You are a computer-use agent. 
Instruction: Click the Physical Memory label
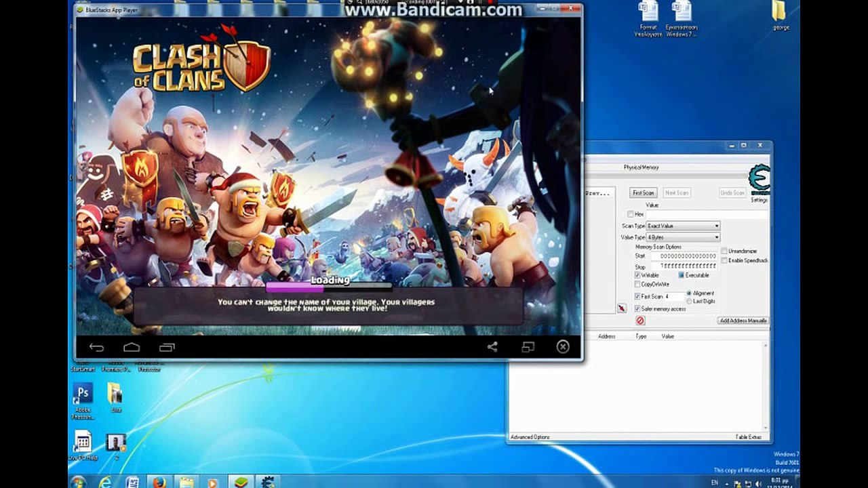pos(642,167)
